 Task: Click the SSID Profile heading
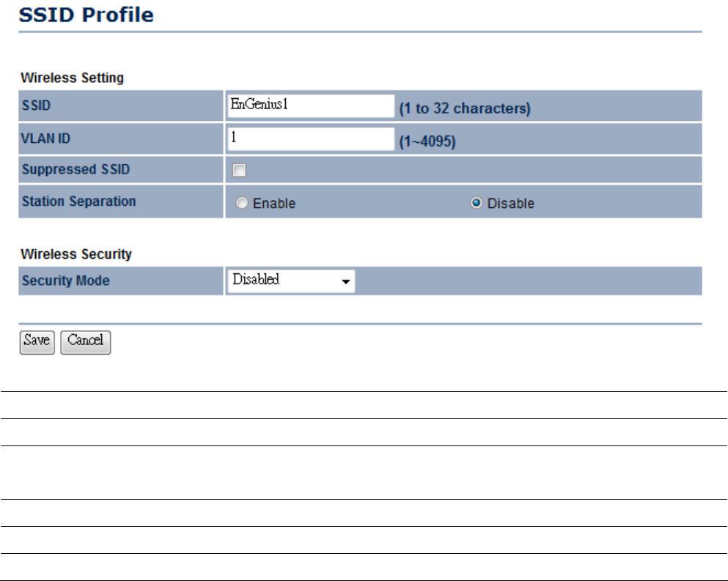click(86, 15)
